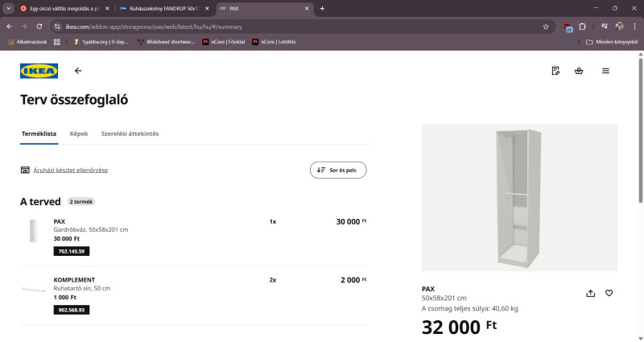Click the Sor és polc sort button
This screenshot has width=644, height=342.
point(338,170)
